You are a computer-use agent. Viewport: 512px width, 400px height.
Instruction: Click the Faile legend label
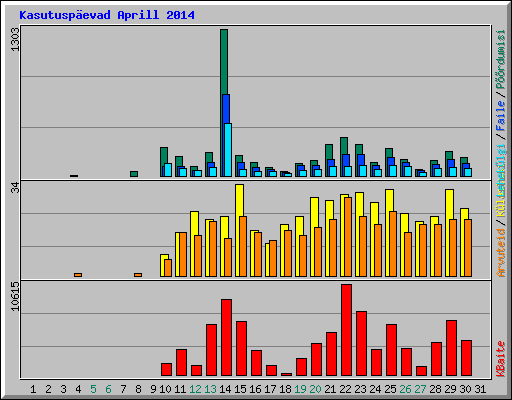[x=501, y=115]
